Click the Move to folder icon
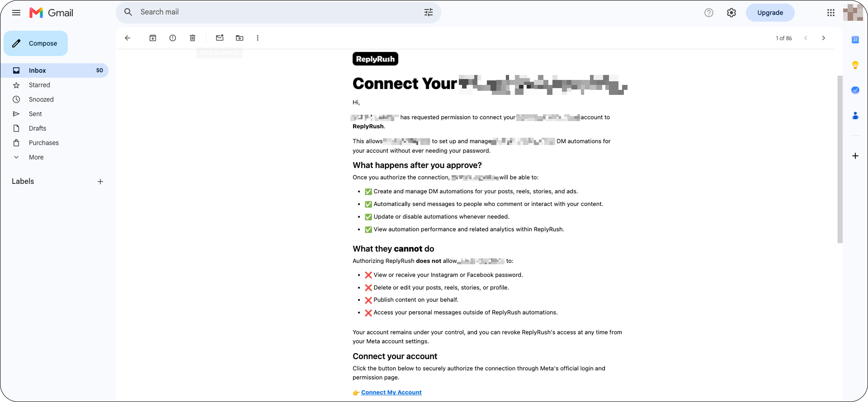Image resolution: width=868 pixels, height=402 pixels. click(240, 38)
